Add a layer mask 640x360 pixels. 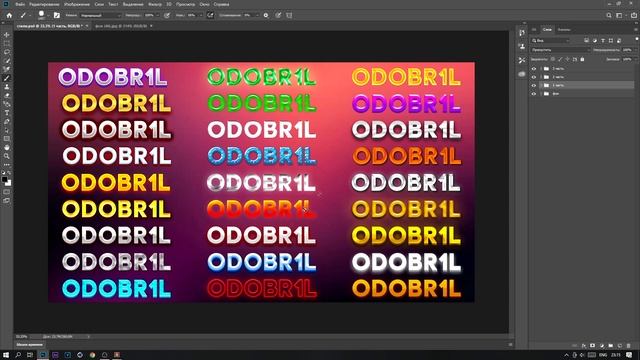point(593,346)
